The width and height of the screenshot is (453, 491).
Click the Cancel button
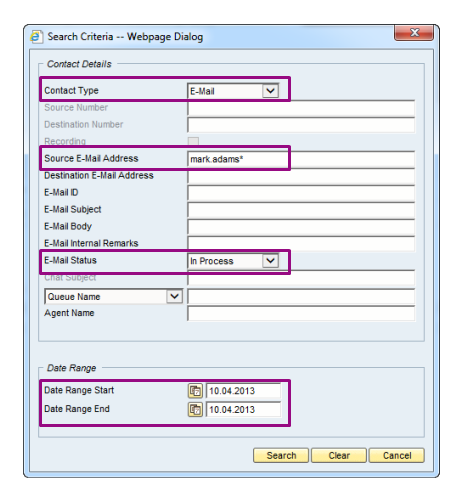(x=397, y=455)
